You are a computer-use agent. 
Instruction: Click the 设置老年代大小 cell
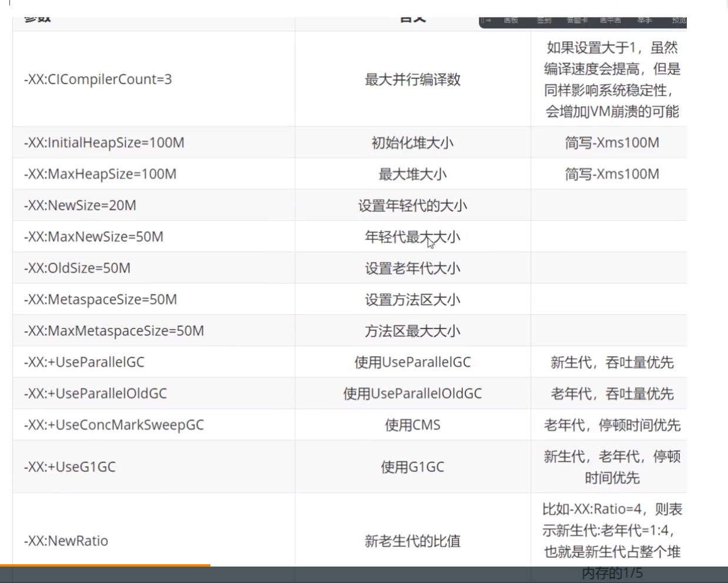[x=412, y=268]
